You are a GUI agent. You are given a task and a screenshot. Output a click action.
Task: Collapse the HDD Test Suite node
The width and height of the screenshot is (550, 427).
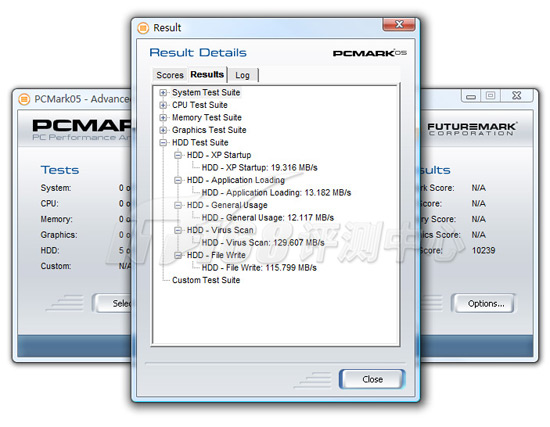(163, 143)
